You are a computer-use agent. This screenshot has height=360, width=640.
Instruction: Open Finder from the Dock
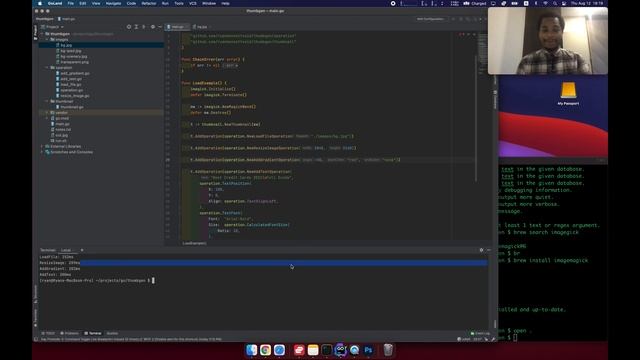pyautogui.click(x=251, y=350)
